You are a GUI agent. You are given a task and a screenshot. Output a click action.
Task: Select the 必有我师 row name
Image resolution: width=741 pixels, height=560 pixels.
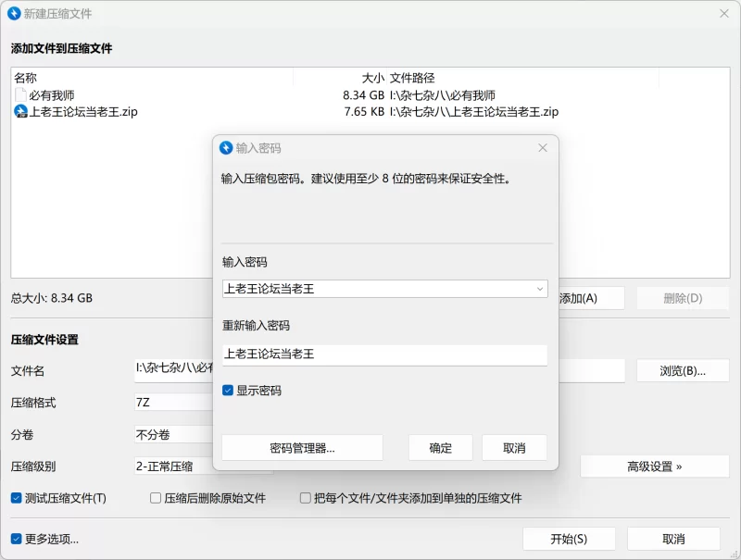[52, 95]
